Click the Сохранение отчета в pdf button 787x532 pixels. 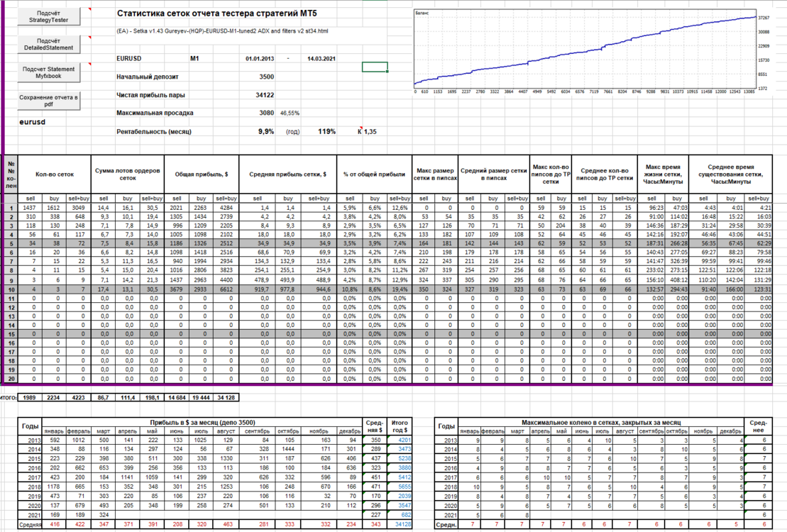pyautogui.click(x=49, y=101)
